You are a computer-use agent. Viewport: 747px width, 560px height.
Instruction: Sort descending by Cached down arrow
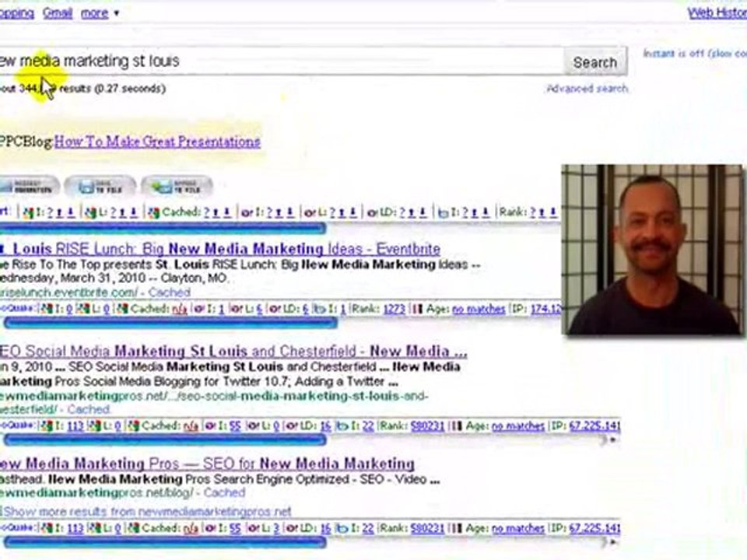pyautogui.click(x=227, y=212)
